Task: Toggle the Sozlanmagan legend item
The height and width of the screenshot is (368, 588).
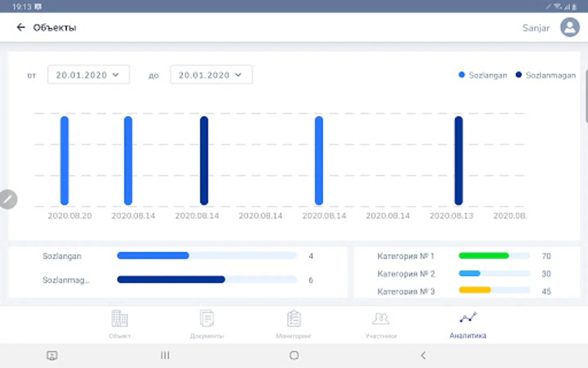Action: pyautogui.click(x=546, y=75)
